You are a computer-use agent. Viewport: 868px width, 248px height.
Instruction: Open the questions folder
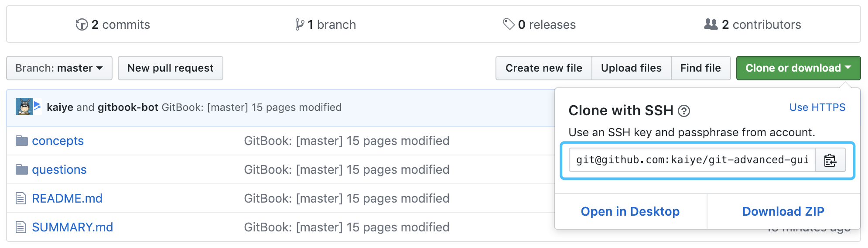coord(59,169)
